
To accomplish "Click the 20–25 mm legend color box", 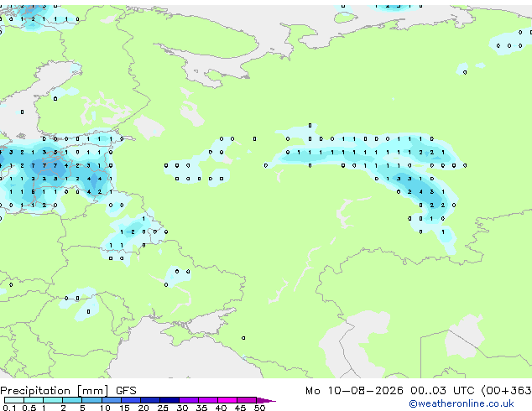I will (150, 400).
